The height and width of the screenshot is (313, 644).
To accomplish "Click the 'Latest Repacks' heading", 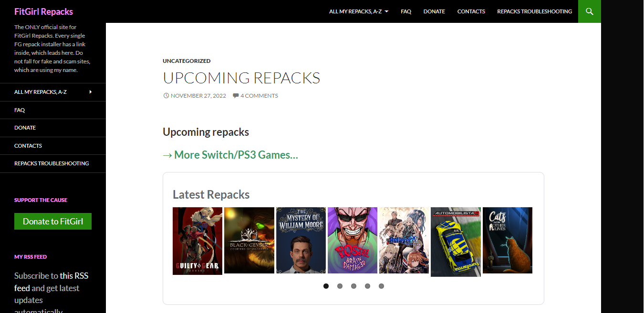I will pos(211,194).
